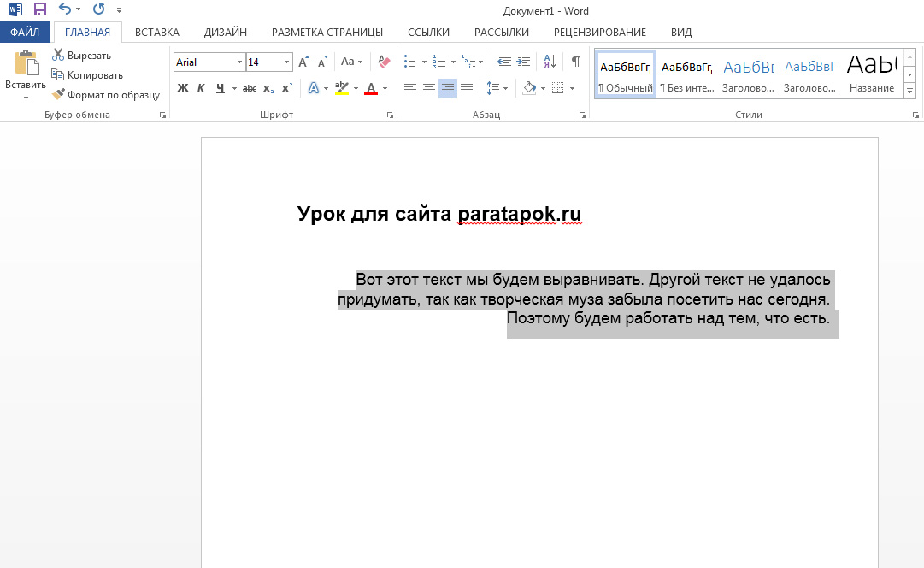Open the РАЗМЕТКА СТРАНИЦЫ tab

point(327,33)
